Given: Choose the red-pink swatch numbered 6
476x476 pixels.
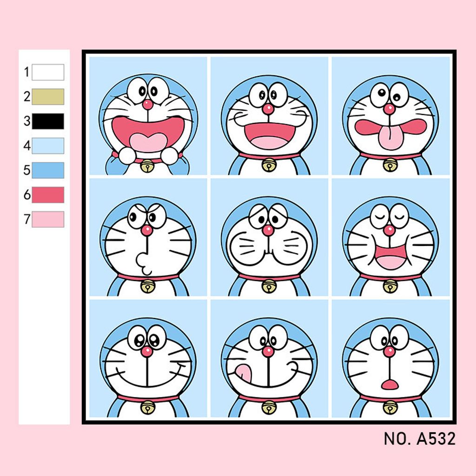Looking at the screenshot, I should pyautogui.click(x=48, y=195).
